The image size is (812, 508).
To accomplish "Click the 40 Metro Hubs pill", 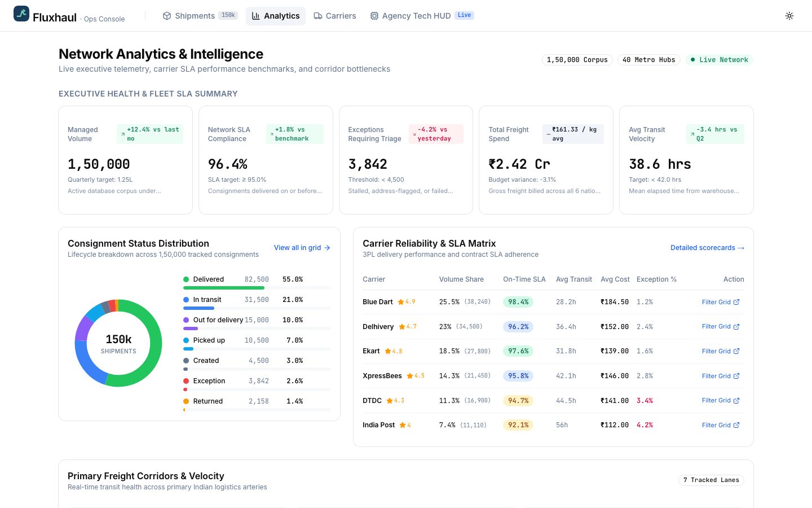I will [x=649, y=60].
